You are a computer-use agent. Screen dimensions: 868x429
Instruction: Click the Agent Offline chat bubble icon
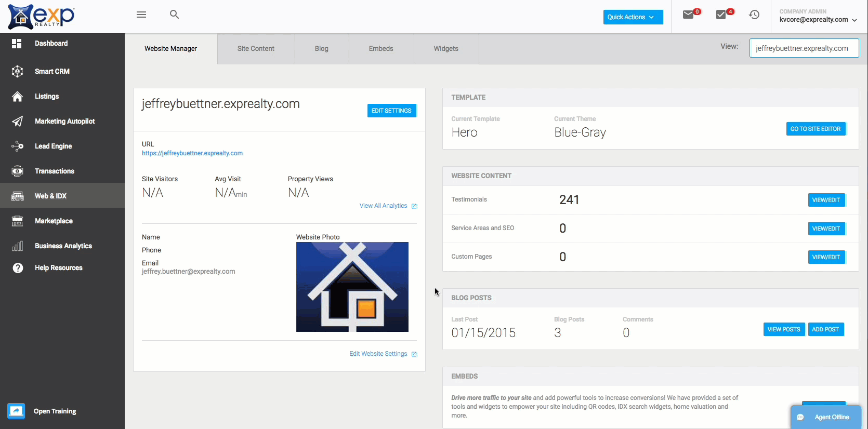click(x=800, y=417)
